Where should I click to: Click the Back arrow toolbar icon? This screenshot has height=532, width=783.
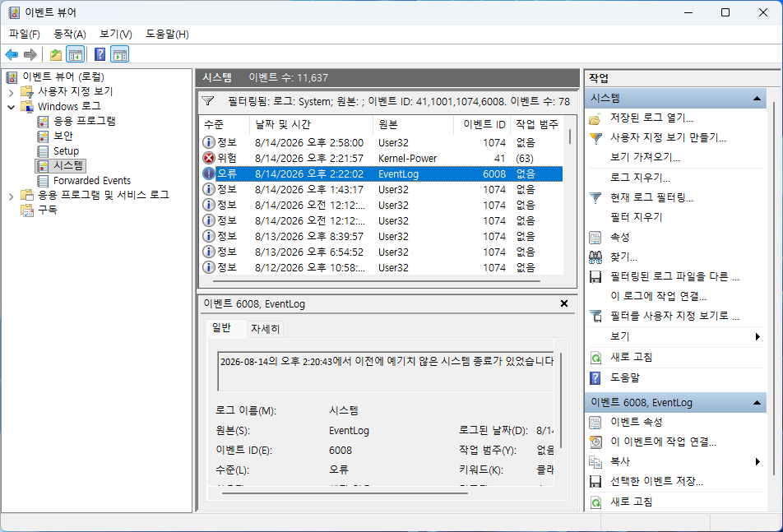12,54
